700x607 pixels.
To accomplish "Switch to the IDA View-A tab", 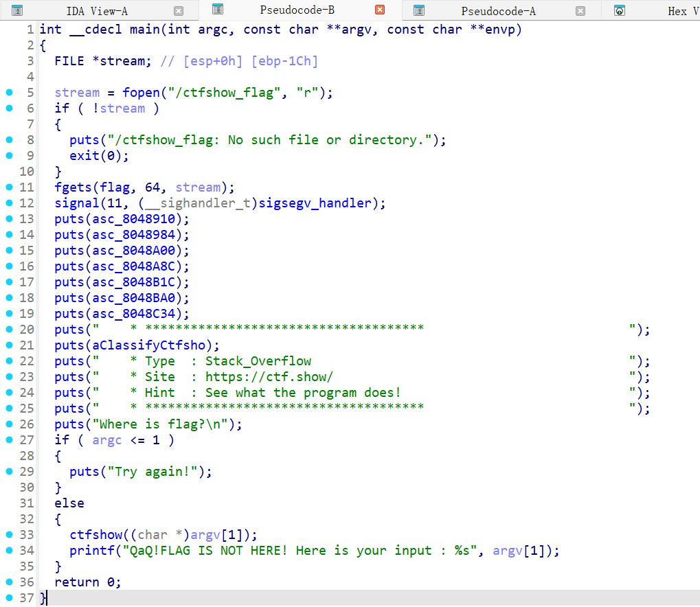I will click(x=97, y=11).
